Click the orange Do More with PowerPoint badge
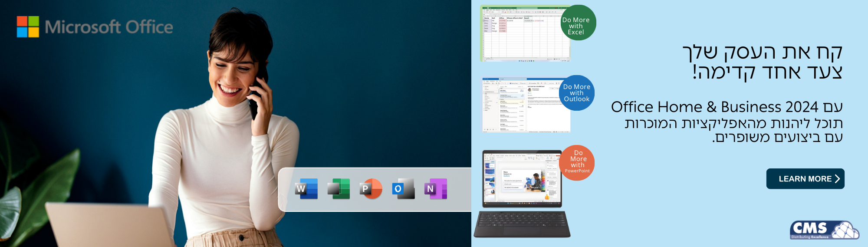This screenshot has height=247, width=868. click(x=578, y=162)
